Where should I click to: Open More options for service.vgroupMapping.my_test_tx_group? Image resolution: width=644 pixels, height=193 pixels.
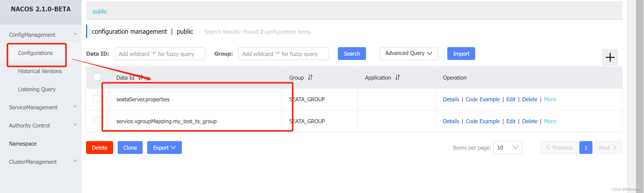click(x=550, y=121)
